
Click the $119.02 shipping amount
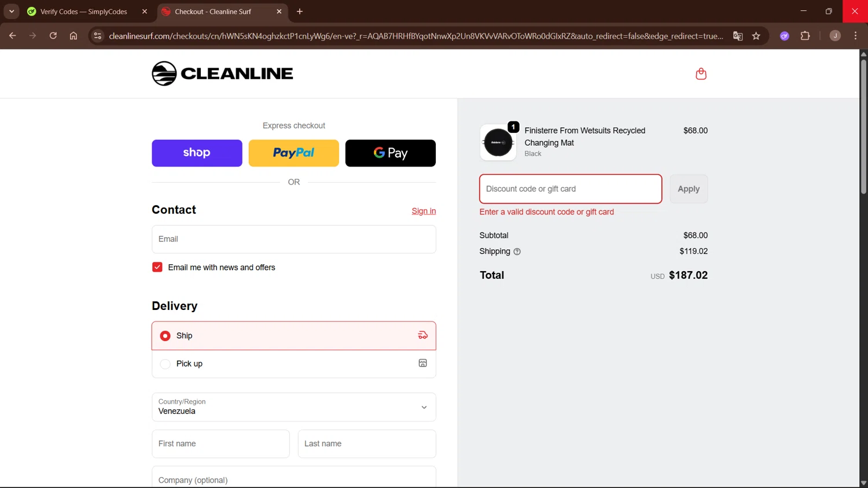click(693, 252)
